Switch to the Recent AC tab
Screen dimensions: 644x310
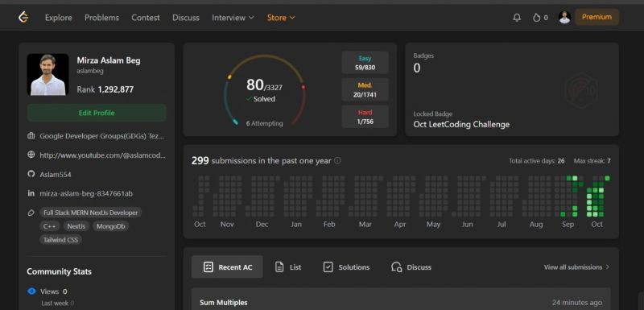pos(227,267)
